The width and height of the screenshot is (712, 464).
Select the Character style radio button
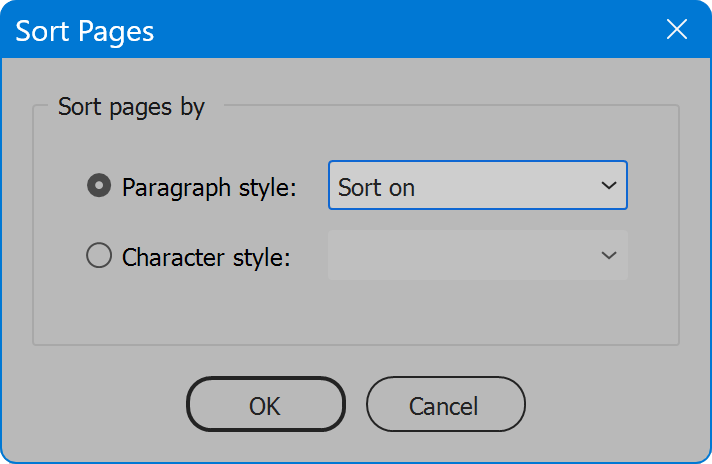99,255
